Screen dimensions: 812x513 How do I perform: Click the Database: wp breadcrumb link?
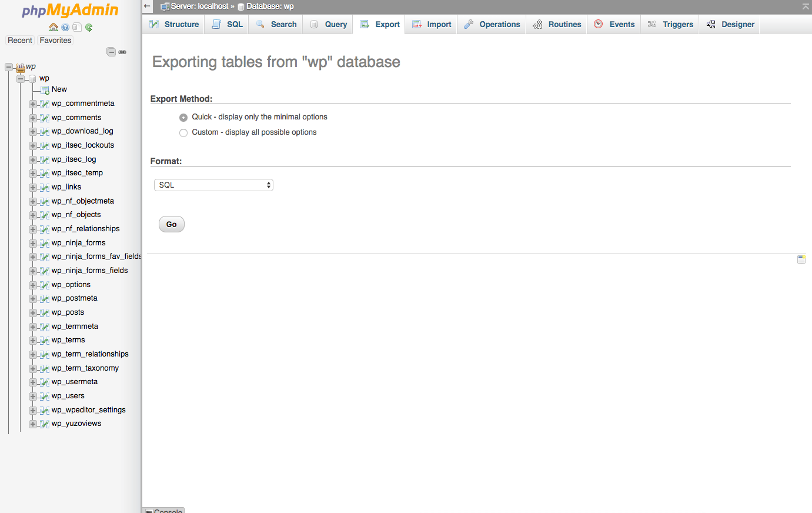point(270,6)
